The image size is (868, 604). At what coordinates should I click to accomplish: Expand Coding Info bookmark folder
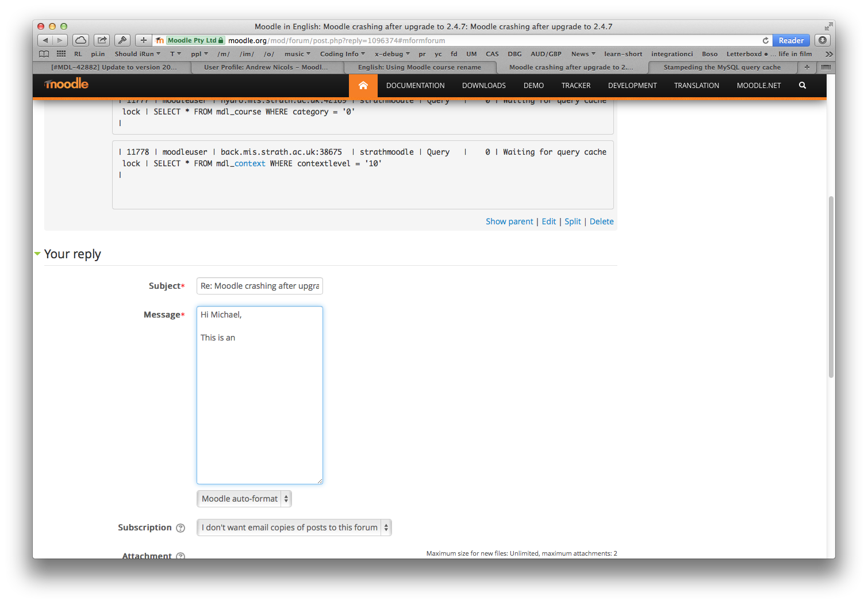[x=343, y=54]
